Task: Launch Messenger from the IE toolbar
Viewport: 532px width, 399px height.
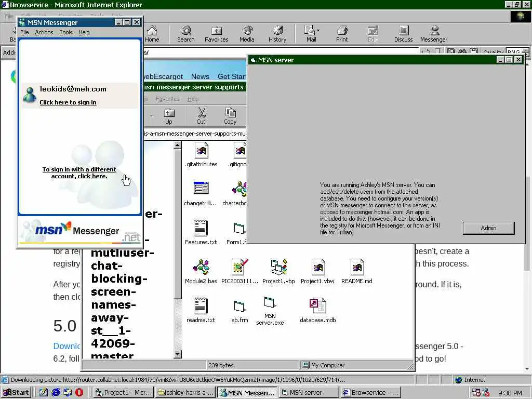Action: coord(434,34)
